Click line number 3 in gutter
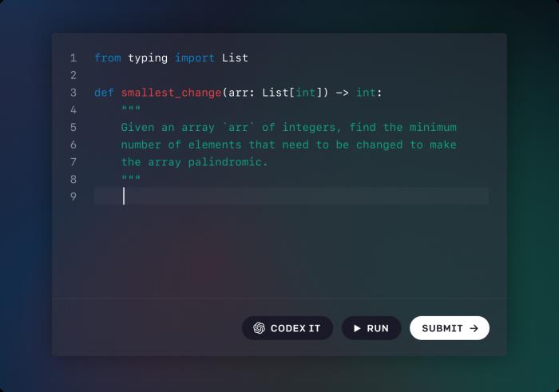Viewport: 559px width, 392px height. click(x=73, y=93)
